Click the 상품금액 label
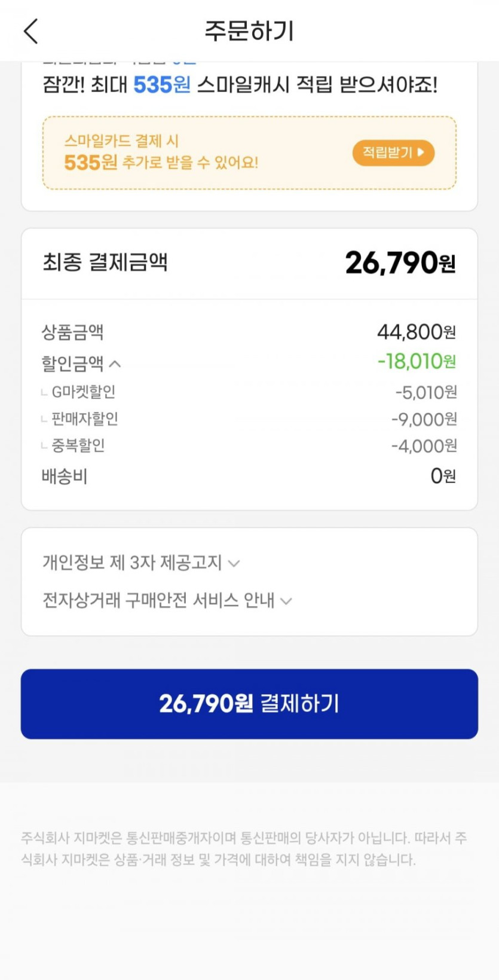The width and height of the screenshot is (499, 980). coord(72,332)
